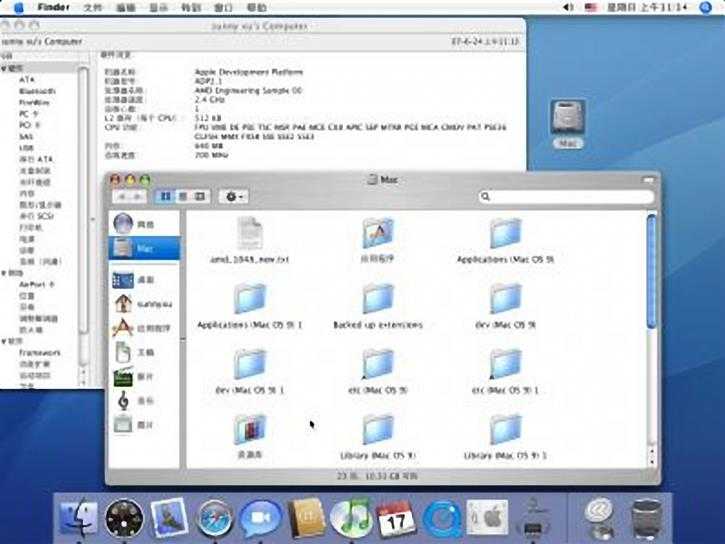
Task: Click the System Profiler Dock icon
Action: 533,518
